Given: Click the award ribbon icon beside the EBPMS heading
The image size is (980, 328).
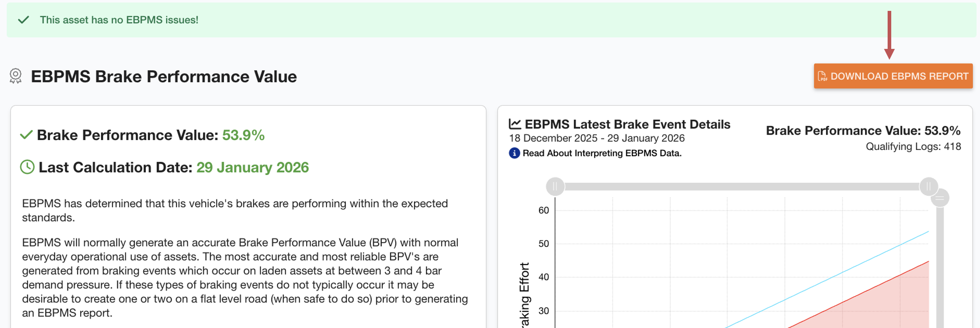Looking at the screenshot, I should click(x=16, y=76).
